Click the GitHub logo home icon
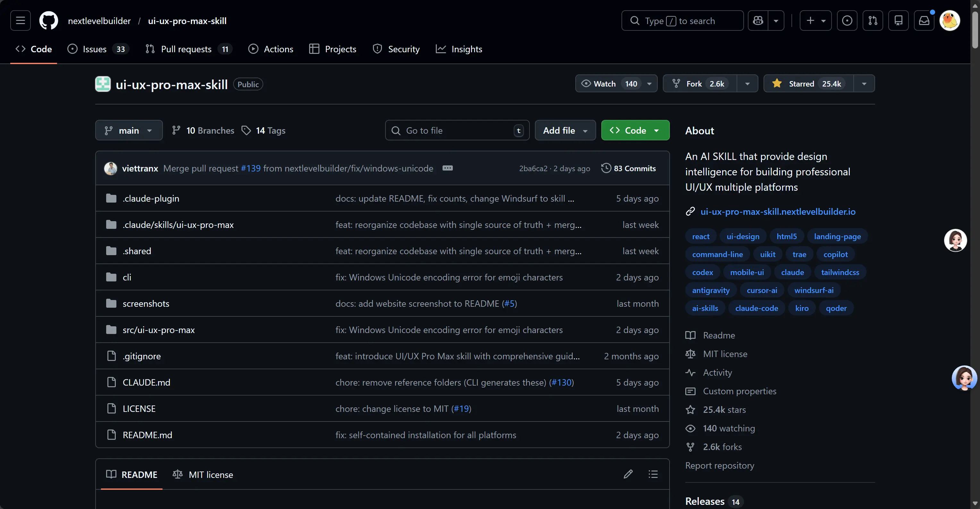The image size is (980, 509). click(49, 21)
